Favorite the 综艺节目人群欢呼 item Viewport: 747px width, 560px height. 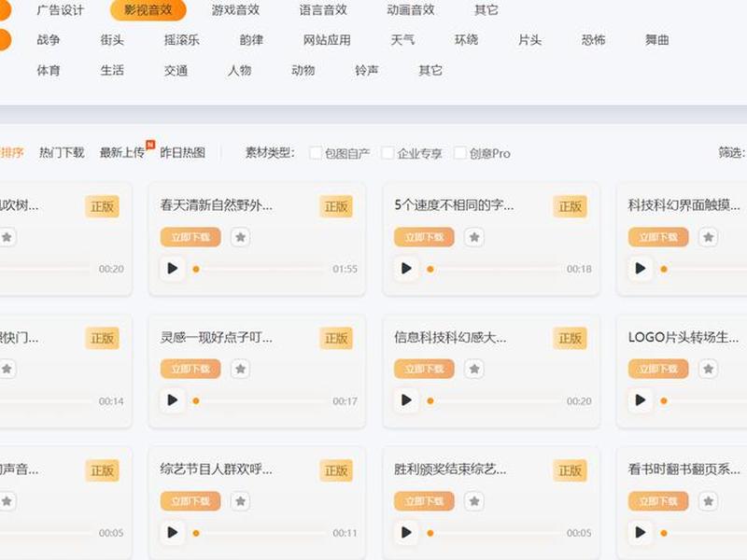coord(241,501)
